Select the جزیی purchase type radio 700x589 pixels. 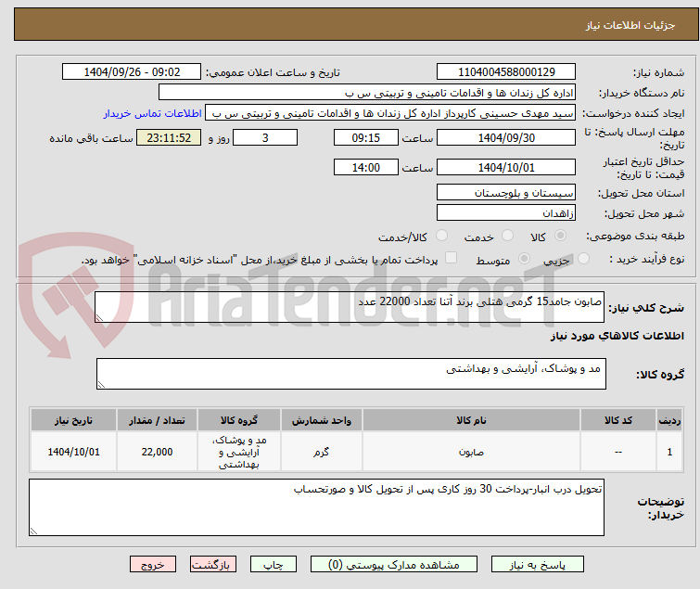(x=583, y=259)
